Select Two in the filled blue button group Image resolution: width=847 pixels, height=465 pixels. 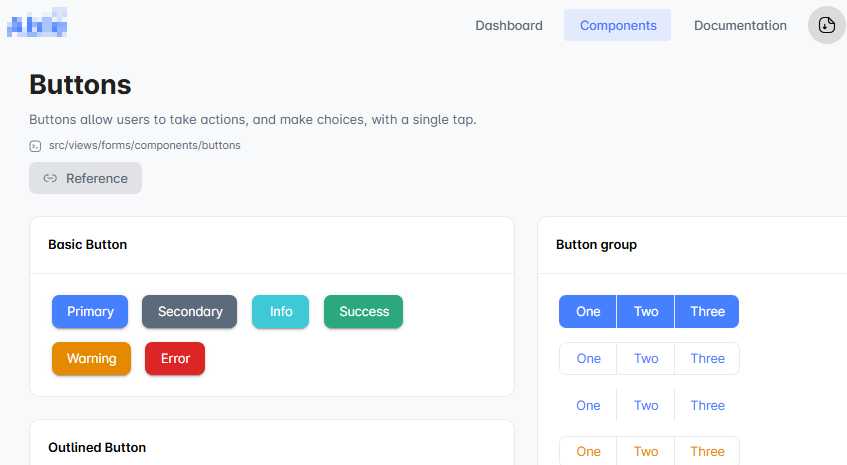(x=646, y=312)
